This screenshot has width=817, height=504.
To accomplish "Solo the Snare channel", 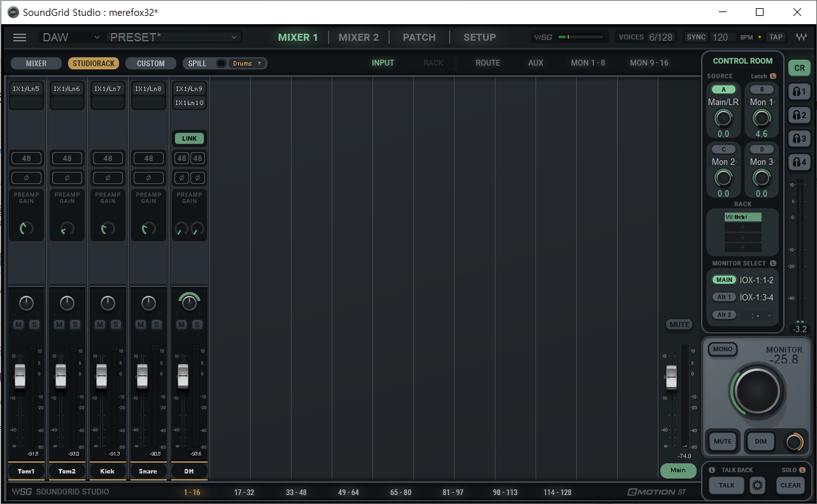I will point(157,325).
